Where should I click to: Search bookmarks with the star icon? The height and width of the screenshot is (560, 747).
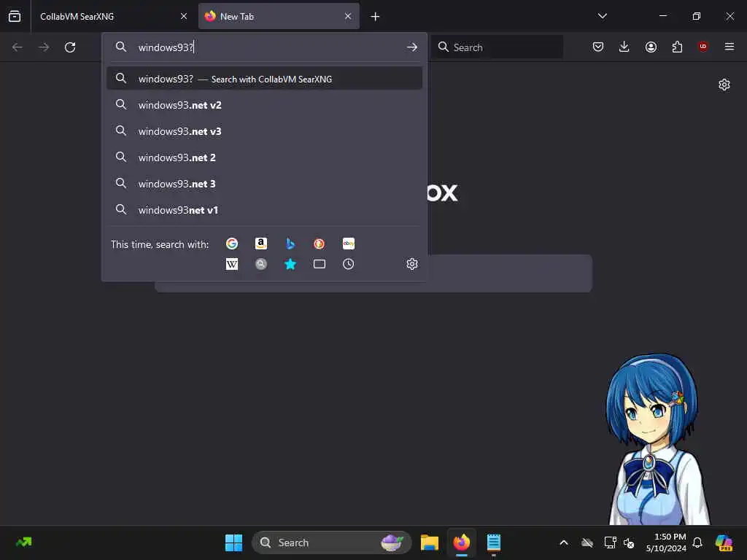point(290,264)
